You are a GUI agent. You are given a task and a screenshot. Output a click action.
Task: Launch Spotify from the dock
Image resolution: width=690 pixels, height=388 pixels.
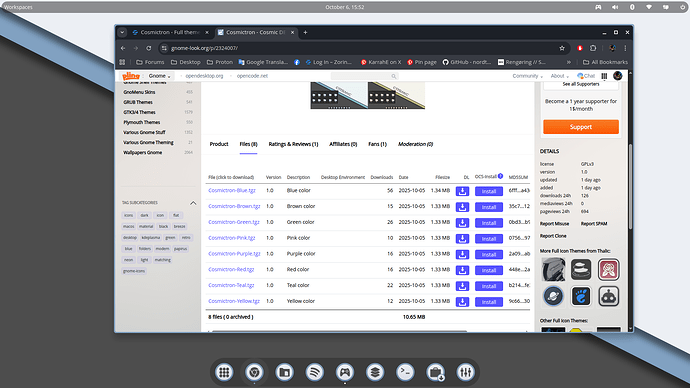tap(315, 373)
